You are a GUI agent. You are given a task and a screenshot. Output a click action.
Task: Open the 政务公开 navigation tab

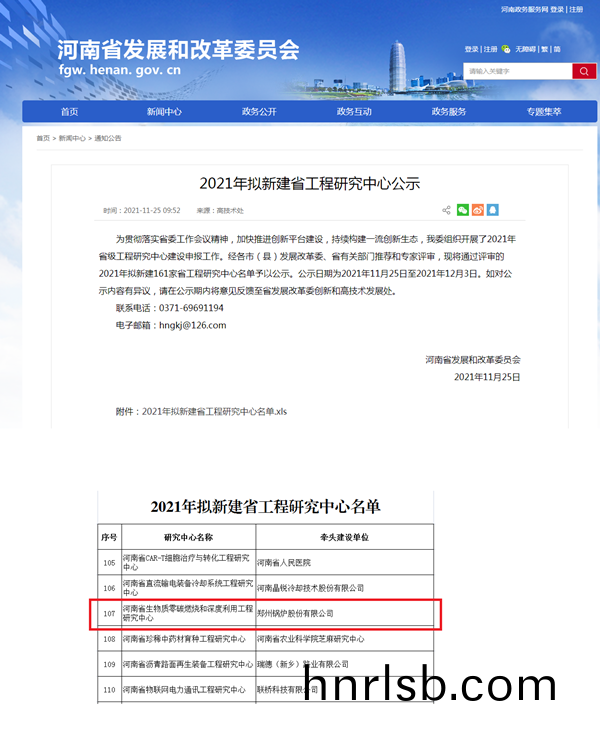(259, 112)
